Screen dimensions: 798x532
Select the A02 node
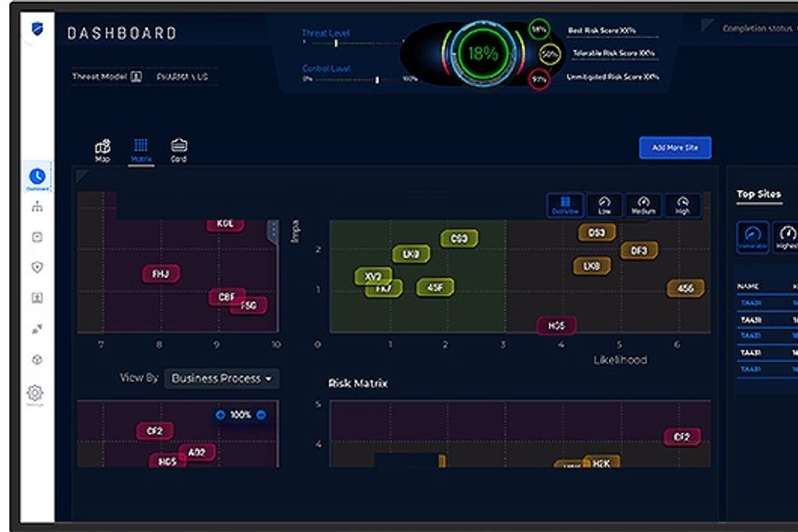coord(197,453)
